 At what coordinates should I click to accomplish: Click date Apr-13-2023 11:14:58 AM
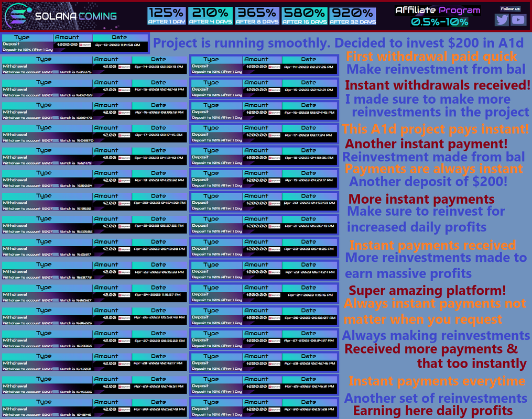coord(118,45)
